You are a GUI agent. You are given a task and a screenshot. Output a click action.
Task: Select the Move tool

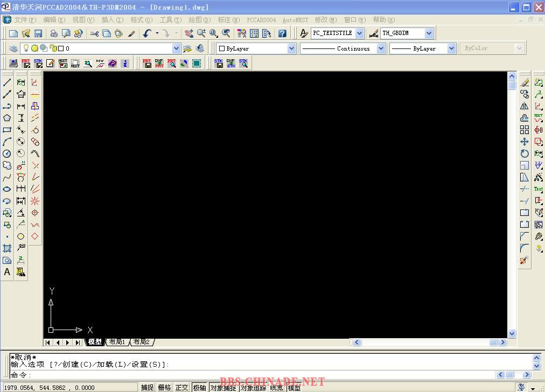tap(525, 142)
